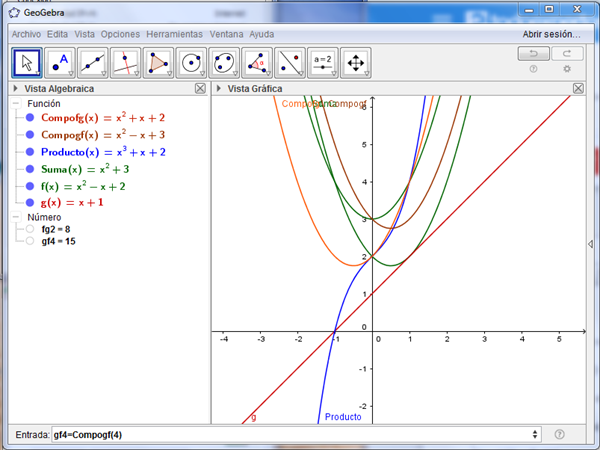The image size is (600, 450).
Task: Click the Move Graphics View tool
Action: pos(356,63)
